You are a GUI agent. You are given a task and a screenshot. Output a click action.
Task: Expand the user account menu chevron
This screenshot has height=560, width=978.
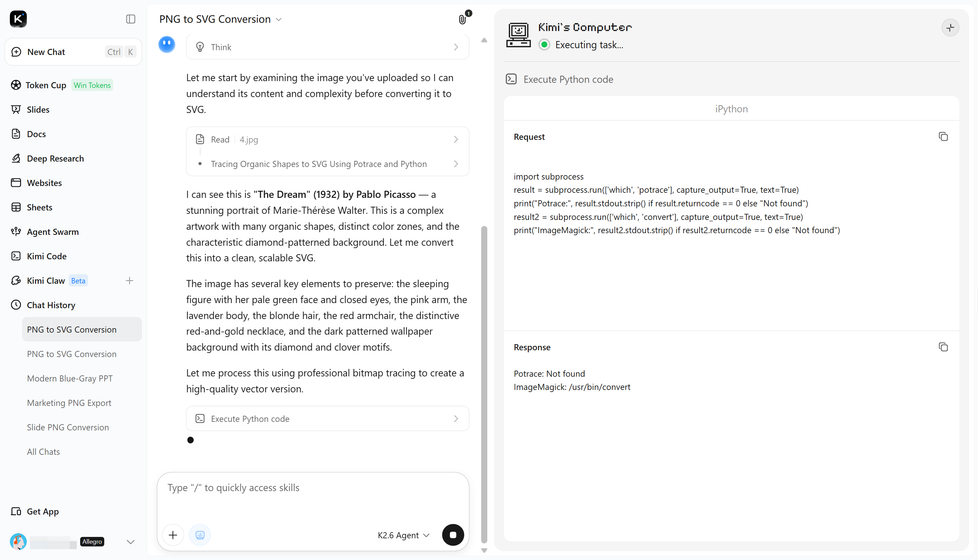coord(130,542)
